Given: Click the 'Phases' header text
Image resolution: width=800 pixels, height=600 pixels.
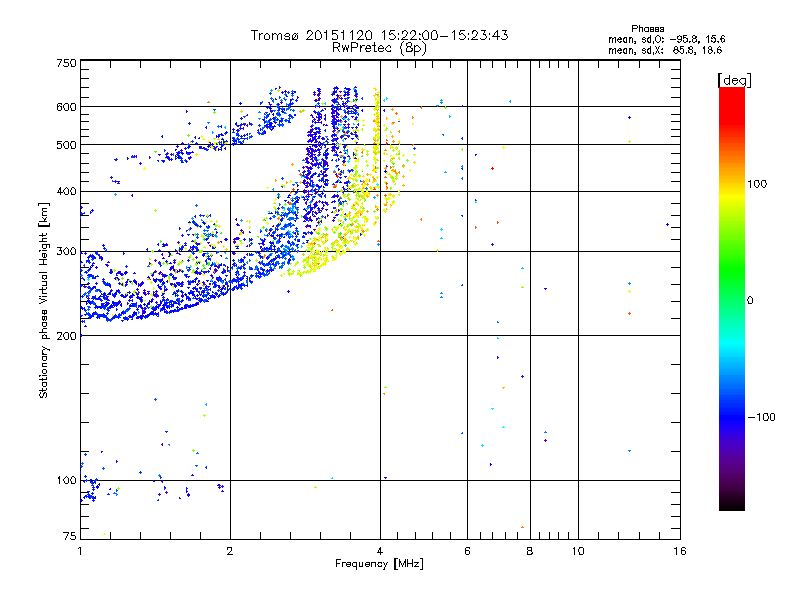Looking at the screenshot, I should coord(647,29).
